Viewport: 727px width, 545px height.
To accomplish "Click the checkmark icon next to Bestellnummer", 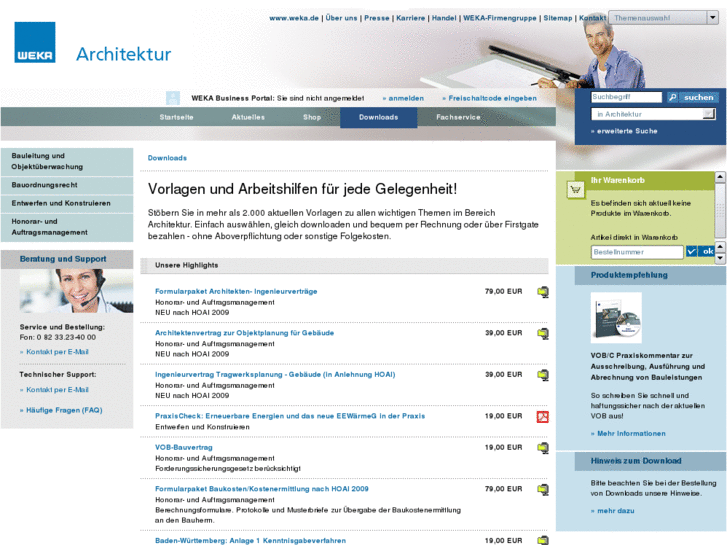I will tap(691, 251).
